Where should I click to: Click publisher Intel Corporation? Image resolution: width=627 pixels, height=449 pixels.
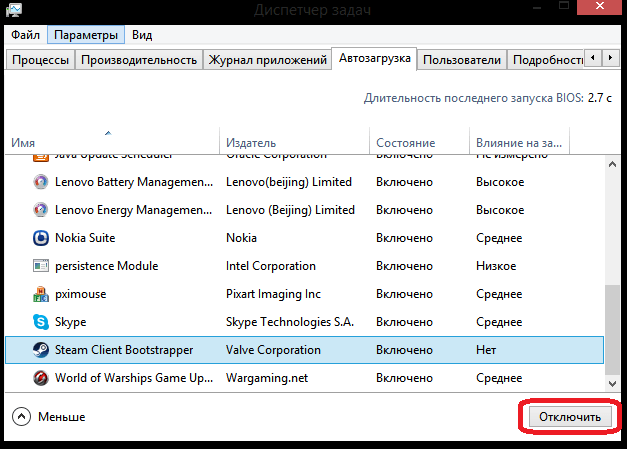(271, 266)
